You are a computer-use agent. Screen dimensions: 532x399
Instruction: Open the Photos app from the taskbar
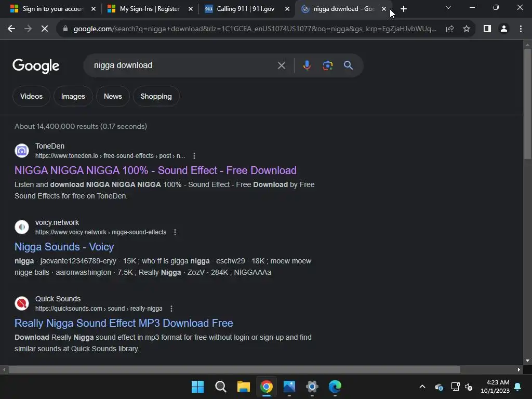coord(289,387)
